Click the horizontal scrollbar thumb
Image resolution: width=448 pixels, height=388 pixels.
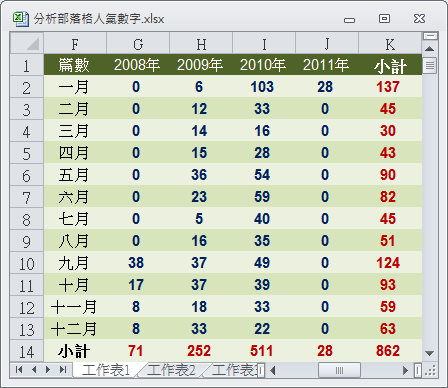tap(339, 370)
